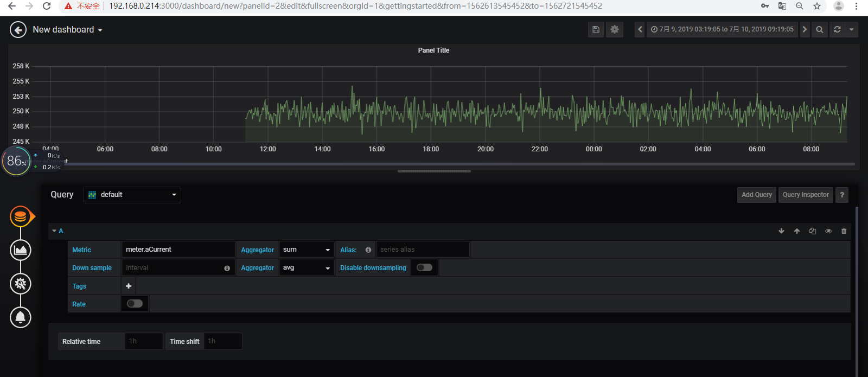This screenshot has height=377, width=868.
Task: Click the Down sample interval info icon
Action: (227, 268)
